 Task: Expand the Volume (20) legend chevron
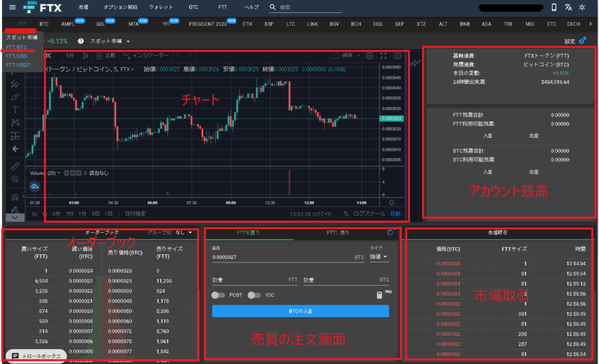tap(59, 173)
